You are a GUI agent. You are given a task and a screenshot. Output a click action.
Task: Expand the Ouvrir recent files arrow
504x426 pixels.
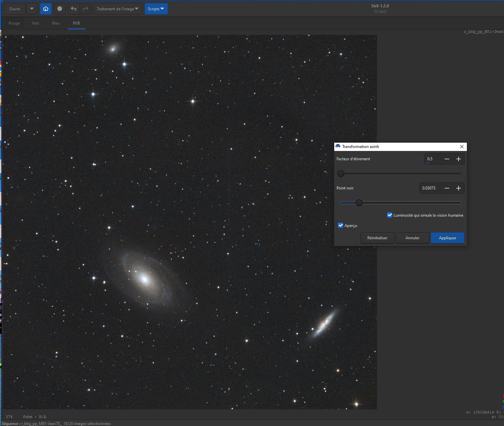point(32,9)
